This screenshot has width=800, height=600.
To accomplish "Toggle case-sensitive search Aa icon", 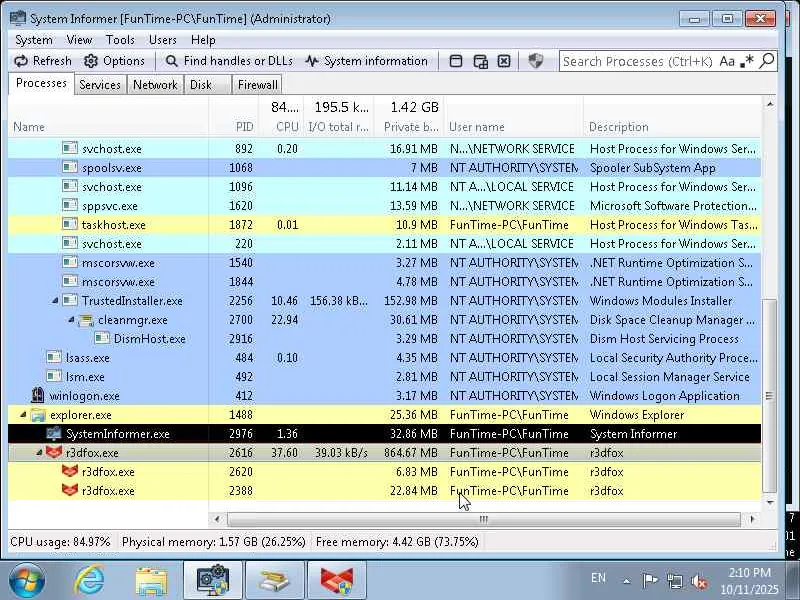I will coord(727,61).
